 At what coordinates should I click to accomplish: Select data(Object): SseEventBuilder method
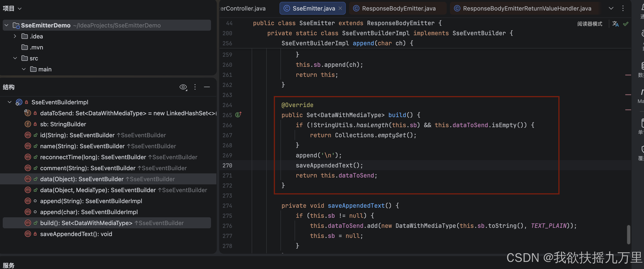tap(108, 179)
